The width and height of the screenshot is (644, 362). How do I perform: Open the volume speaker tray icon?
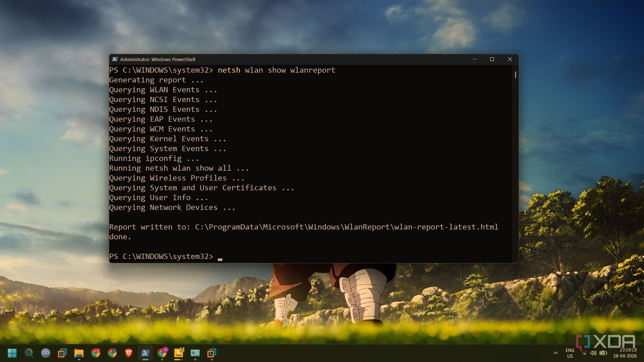pyautogui.click(x=593, y=353)
